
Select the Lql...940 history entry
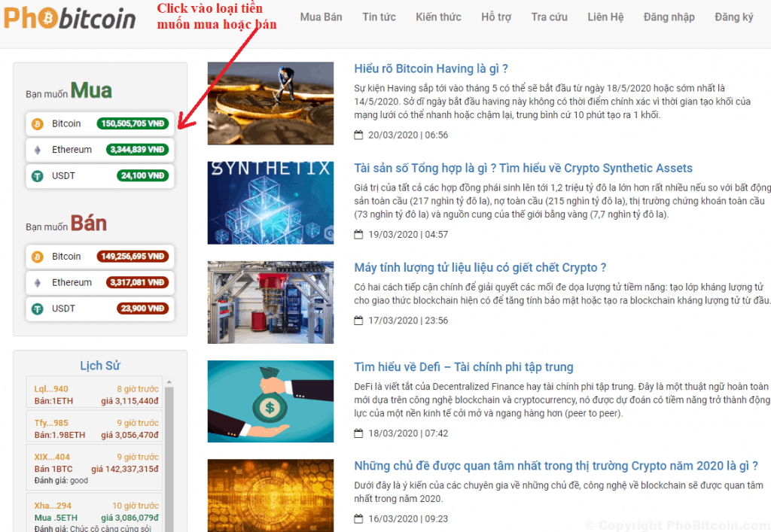tap(96, 395)
